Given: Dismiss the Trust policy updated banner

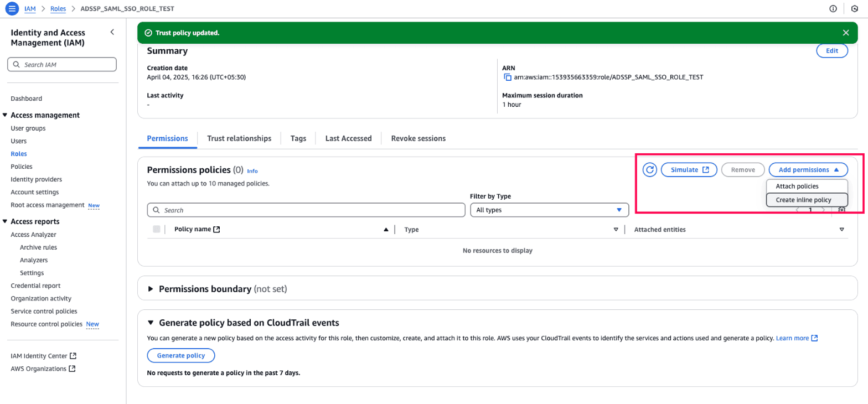Looking at the screenshot, I should [x=846, y=33].
